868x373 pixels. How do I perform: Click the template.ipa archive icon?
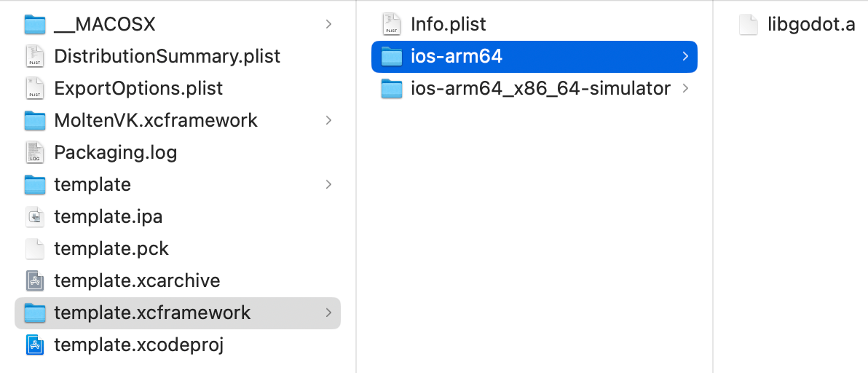pos(35,216)
